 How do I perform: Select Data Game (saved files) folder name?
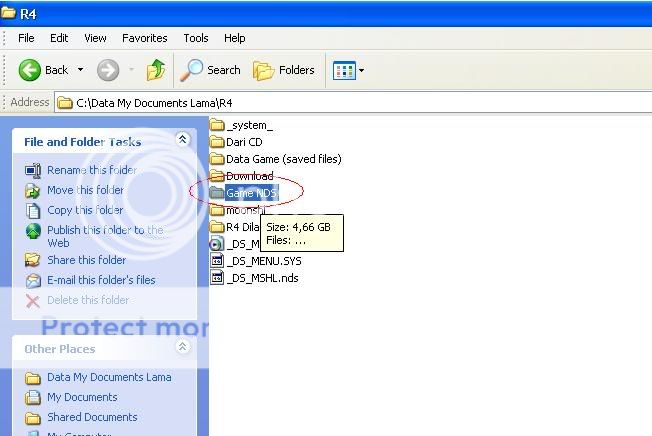tap(284, 159)
